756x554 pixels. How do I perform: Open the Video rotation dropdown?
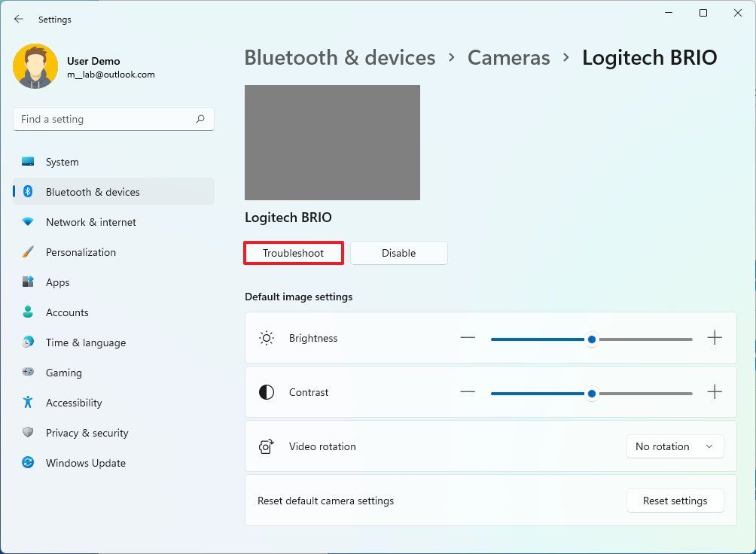[674, 446]
